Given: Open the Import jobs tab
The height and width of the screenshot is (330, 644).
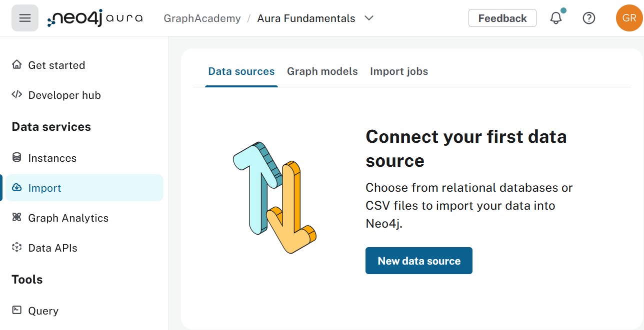Looking at the screenshot, I should point(398,71).
